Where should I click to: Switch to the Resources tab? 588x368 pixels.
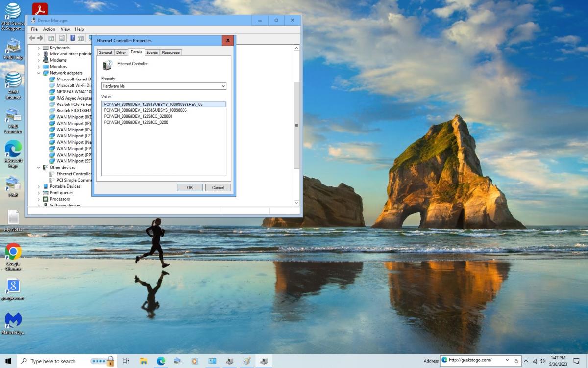[x=171, y=53]
